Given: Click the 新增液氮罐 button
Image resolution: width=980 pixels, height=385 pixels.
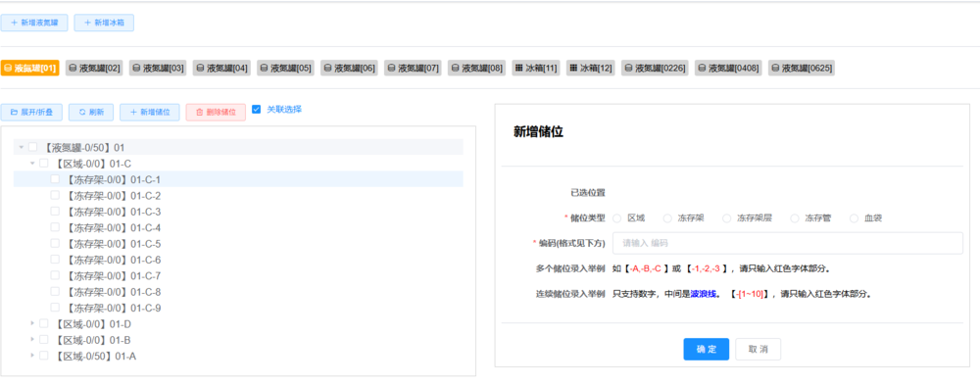Looking at the screenshot, I should 33,23.
